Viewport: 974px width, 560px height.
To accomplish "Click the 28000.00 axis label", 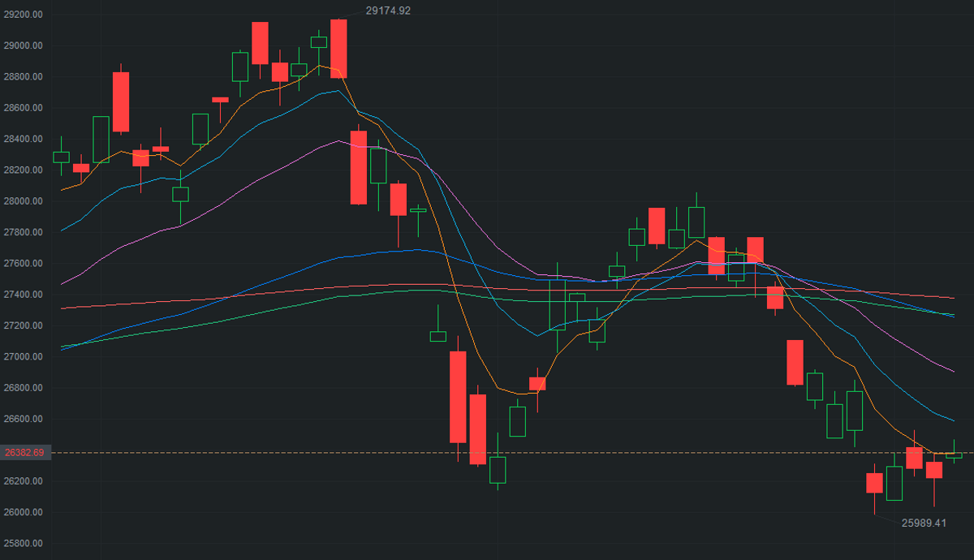I will [23, 201].
